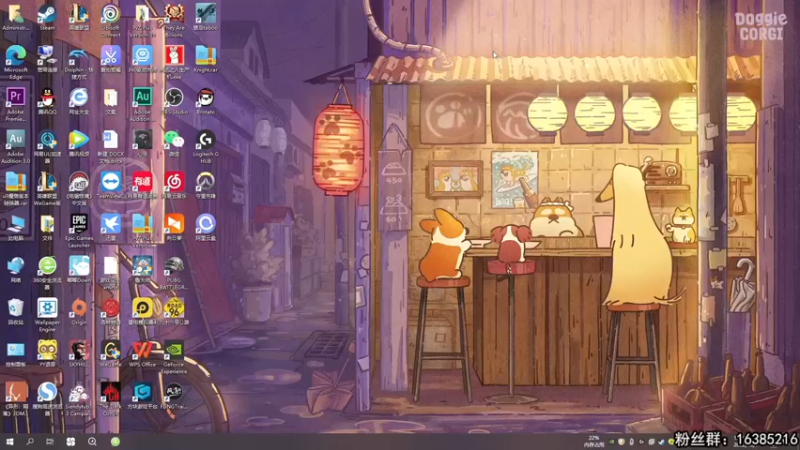Open Wallpaper Engine shortcut
Image resolution: width=800 pixels, height=450 pixels.
47,315
